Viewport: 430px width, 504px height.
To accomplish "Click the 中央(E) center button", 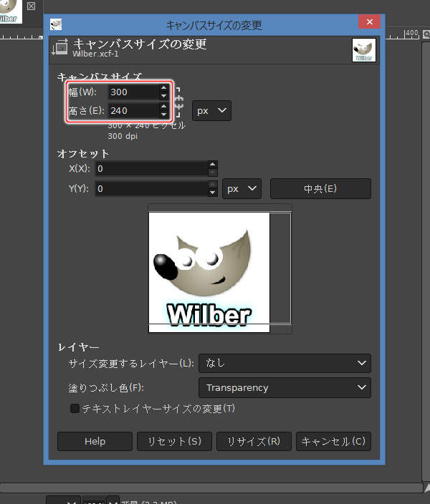I will (320, 189).
